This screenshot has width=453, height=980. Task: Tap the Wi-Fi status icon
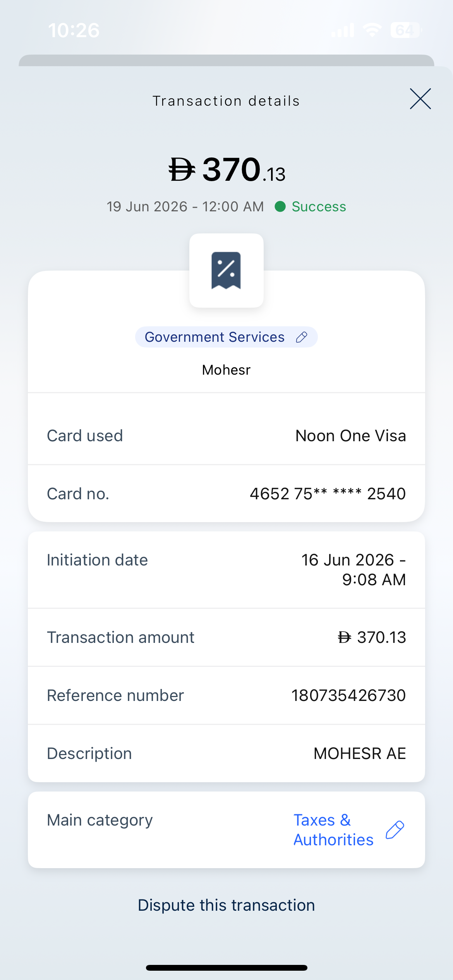(x=372, y=30)
